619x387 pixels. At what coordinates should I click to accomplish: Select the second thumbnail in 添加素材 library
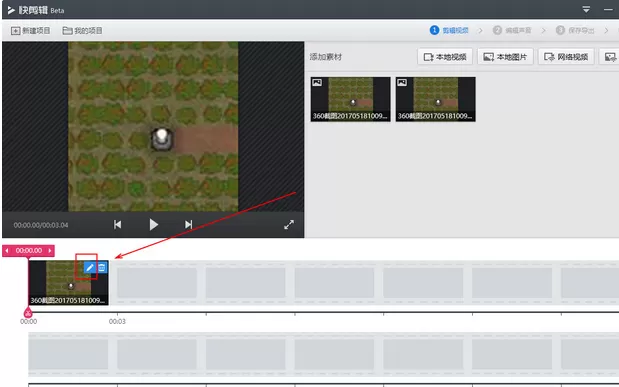click(435, 99)
